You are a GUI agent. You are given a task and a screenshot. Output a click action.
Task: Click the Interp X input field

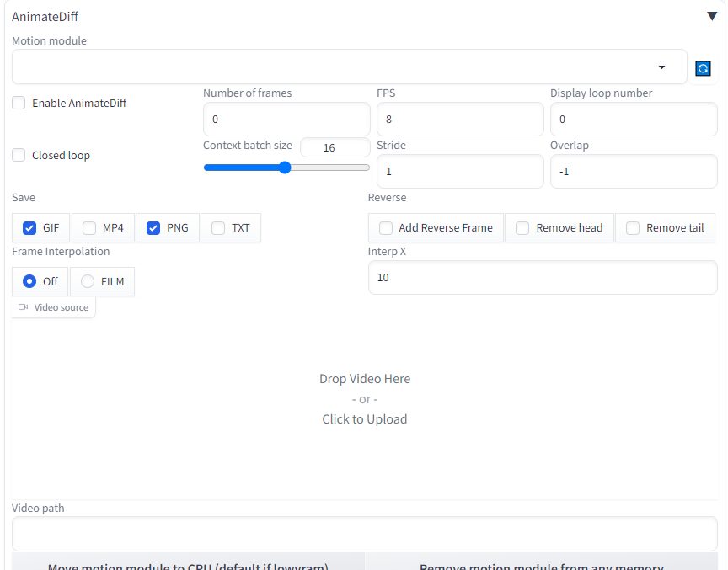click(x=543, y=277)
